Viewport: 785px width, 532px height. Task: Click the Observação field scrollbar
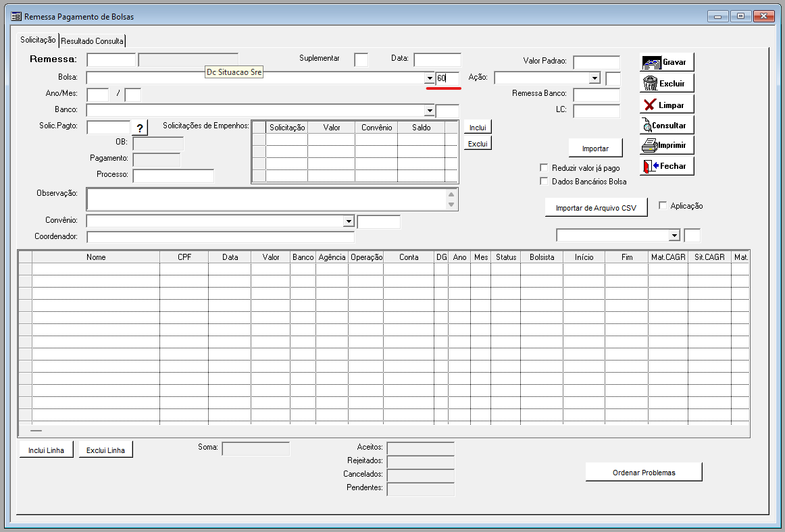click(x=451, y=199)
